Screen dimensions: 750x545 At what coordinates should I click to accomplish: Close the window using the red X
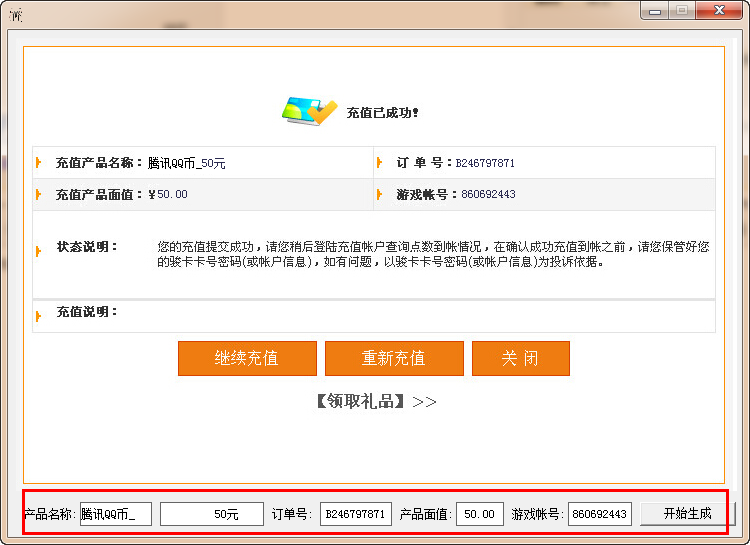point(719,11)
